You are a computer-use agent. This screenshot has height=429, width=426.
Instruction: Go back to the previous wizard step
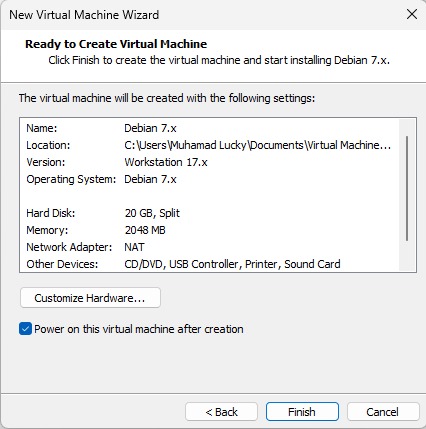click(x=221, y=412)
